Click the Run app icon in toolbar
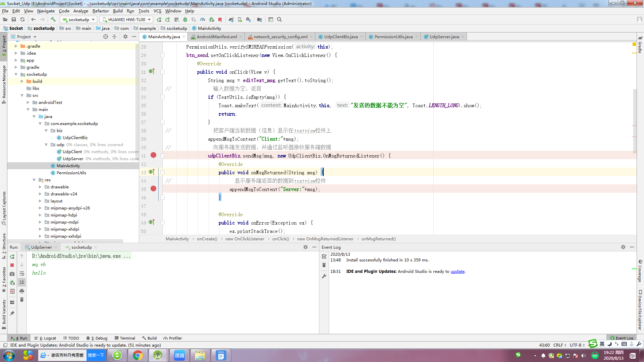The image size is (644, 362). click(159, 19)
